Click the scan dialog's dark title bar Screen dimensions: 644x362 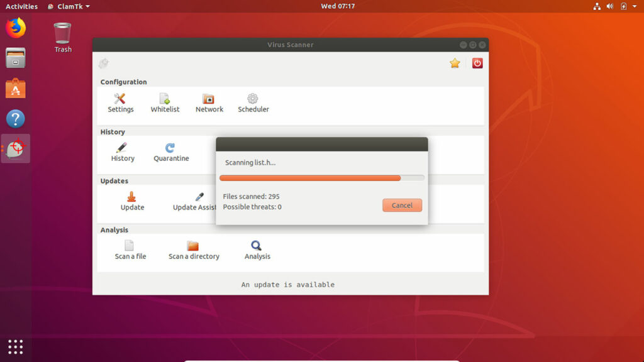pyautogui.click(x=321, y=145)
